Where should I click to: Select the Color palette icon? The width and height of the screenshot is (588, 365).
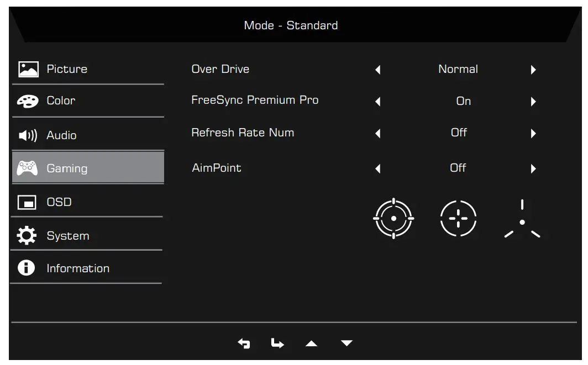(28, 101)
